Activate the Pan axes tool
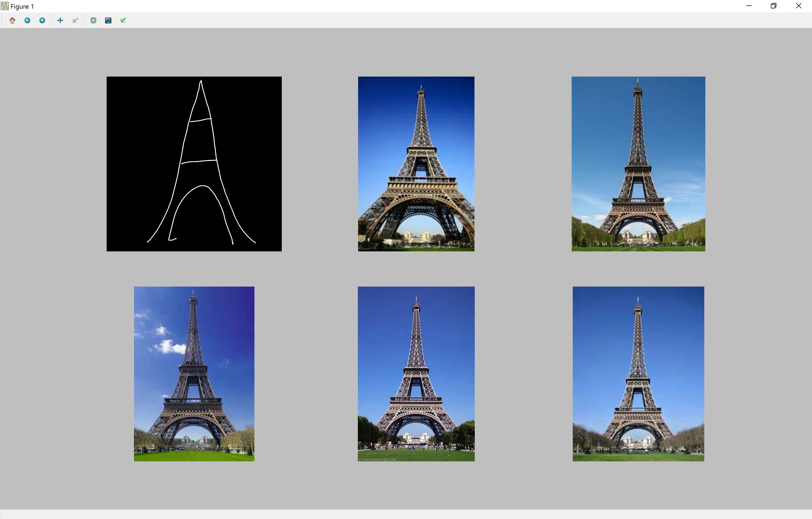 coord(60,21)
